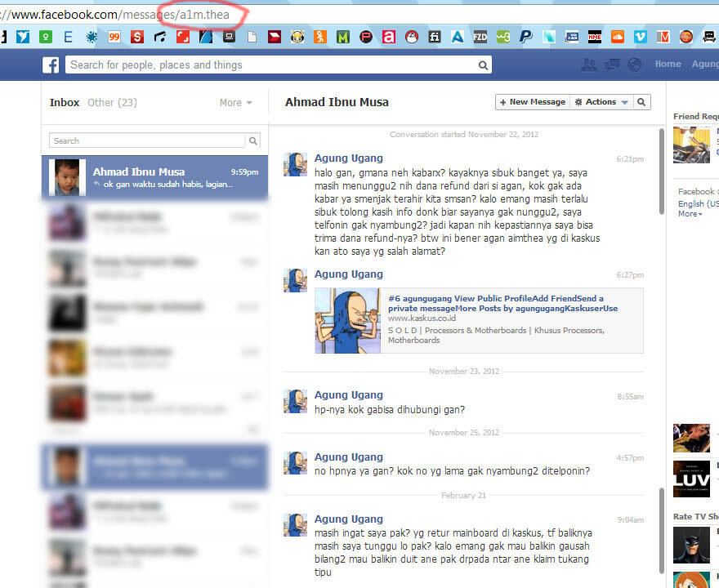Click Agung Ugang name on 8:55am message
The image size is (719, 588).
[x=349, y=395]
